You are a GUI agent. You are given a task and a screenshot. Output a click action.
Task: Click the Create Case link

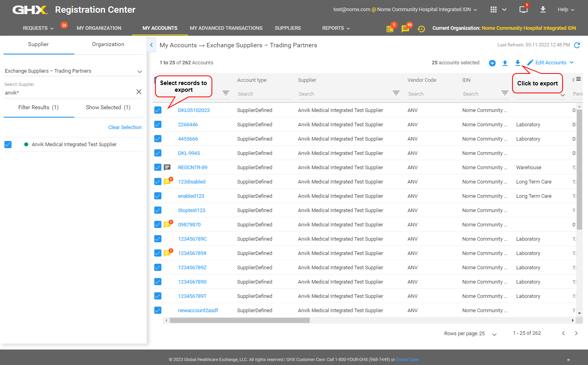408,360
